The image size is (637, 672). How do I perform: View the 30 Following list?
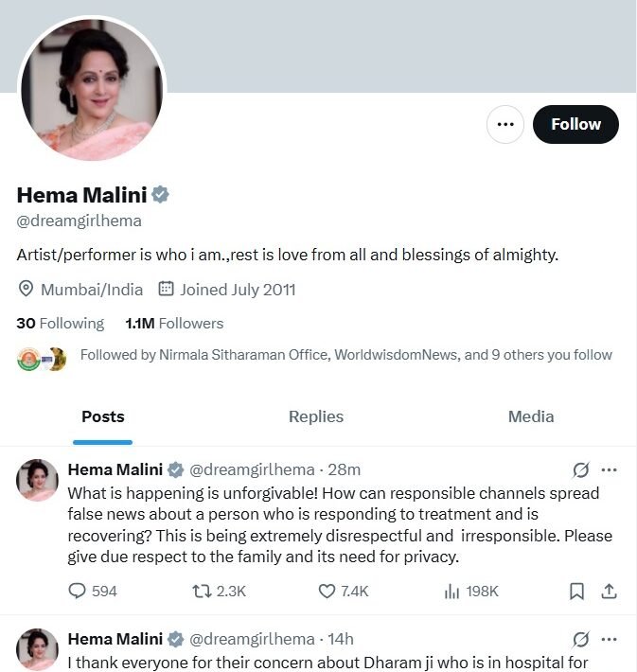61,323
